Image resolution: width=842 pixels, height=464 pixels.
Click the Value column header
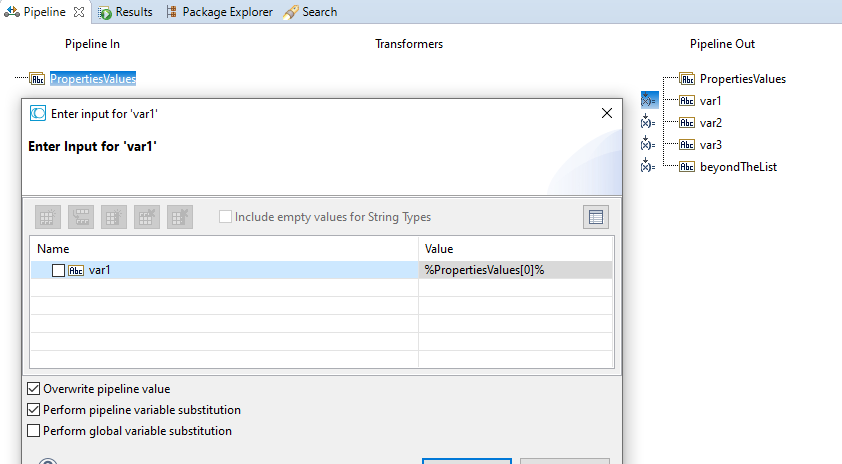516,249
